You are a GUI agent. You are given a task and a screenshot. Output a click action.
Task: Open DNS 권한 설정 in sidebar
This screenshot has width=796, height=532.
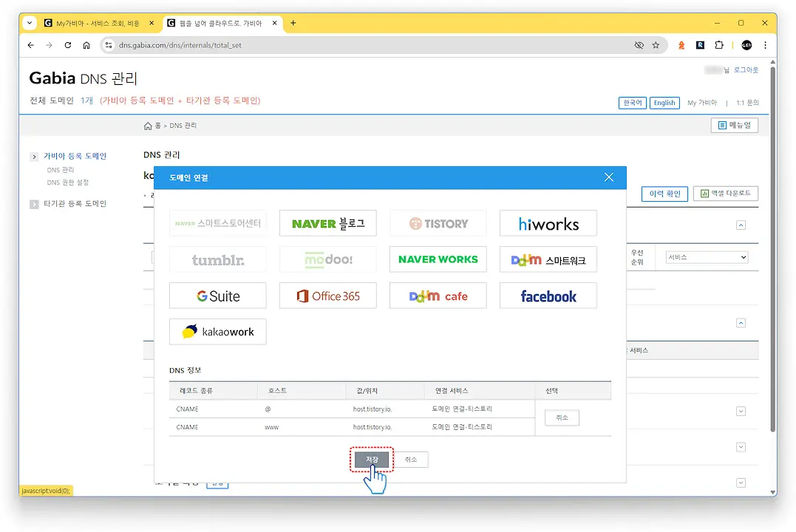[x=67, y=183]
